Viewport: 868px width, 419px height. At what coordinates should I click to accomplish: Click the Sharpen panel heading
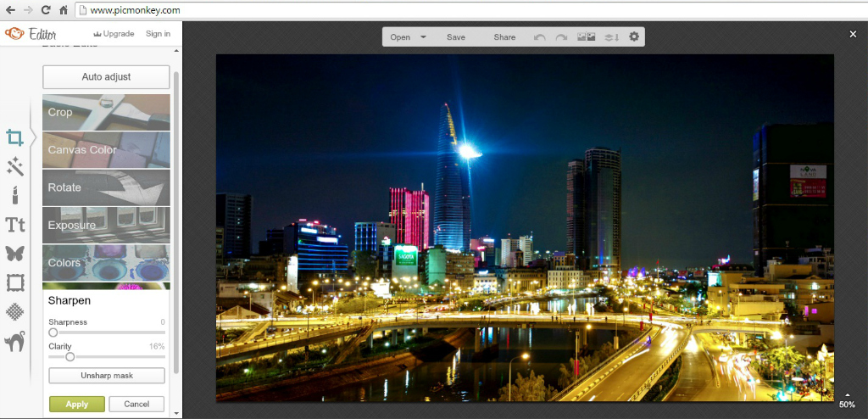pos(70,301)
